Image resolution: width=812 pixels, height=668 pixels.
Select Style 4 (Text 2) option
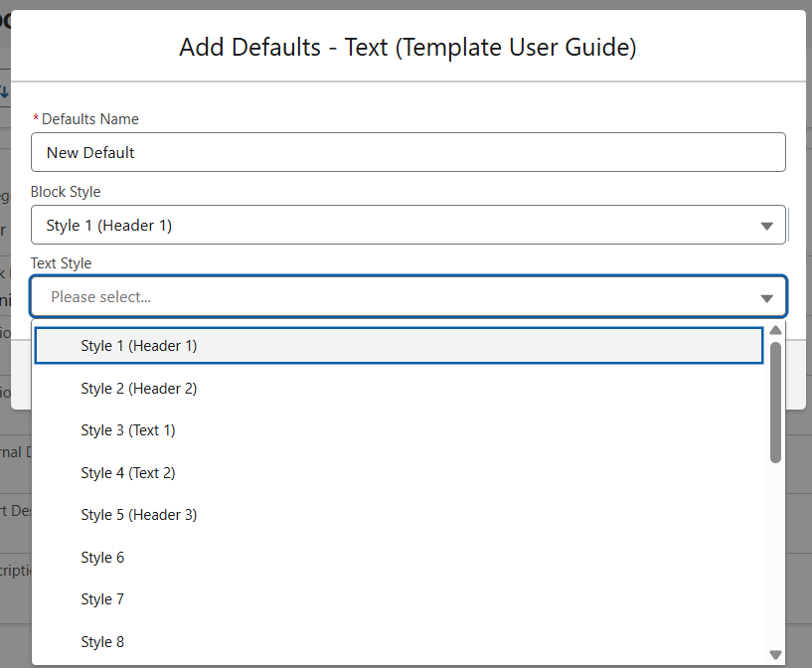point(128,473)
